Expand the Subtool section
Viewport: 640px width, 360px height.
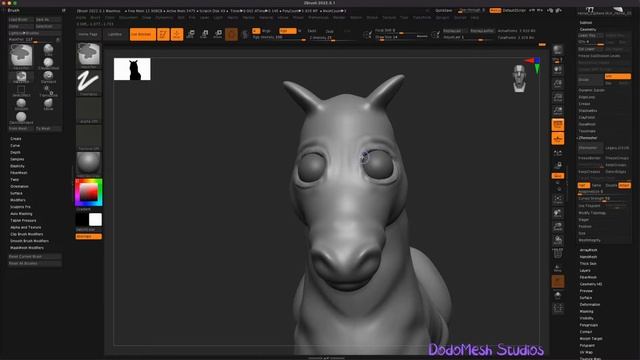click(586, 23)
